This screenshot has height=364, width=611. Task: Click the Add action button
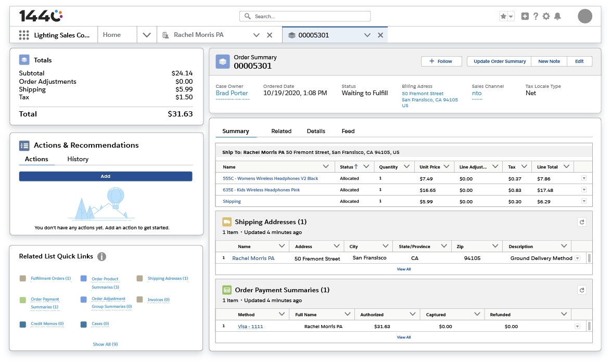[x=106, y=176]
